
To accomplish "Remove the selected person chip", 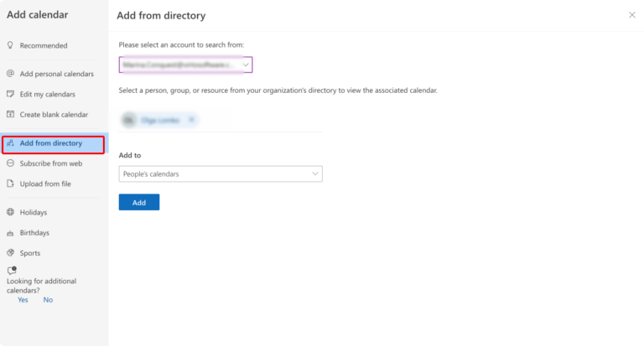I will 191,120.
